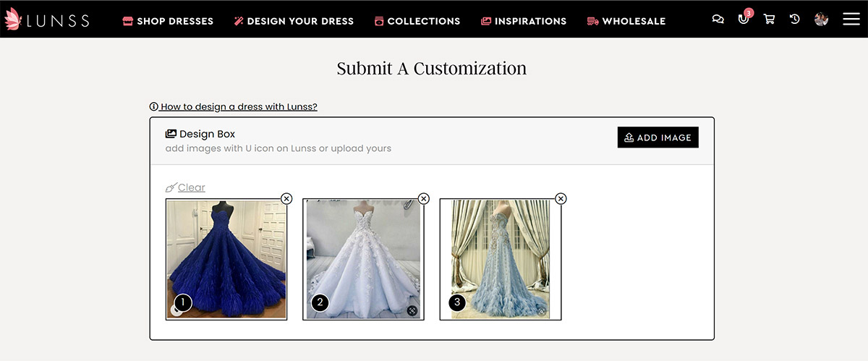
Task: View the shopping cart
Action: click(769, 20)
